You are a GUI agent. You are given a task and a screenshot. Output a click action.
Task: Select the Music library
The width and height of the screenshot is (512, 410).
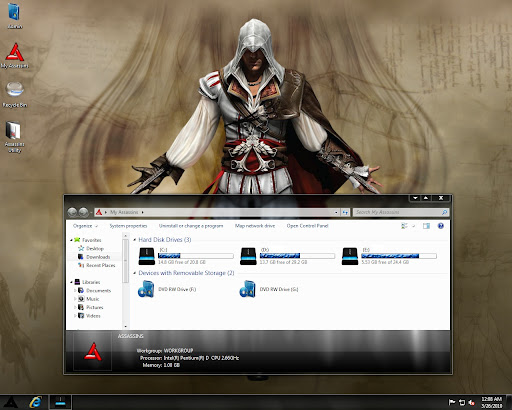click(x=93, y=299)
